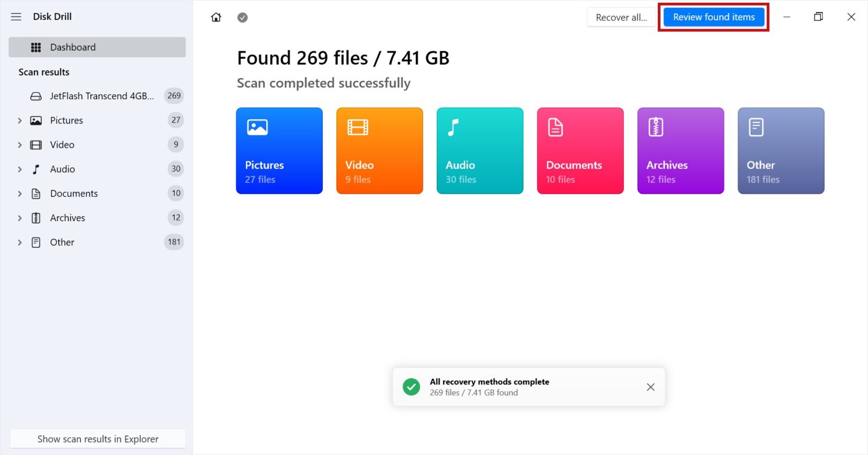Click the 269 files count badge
Screen dimensions: 868x455
[174, 95]
